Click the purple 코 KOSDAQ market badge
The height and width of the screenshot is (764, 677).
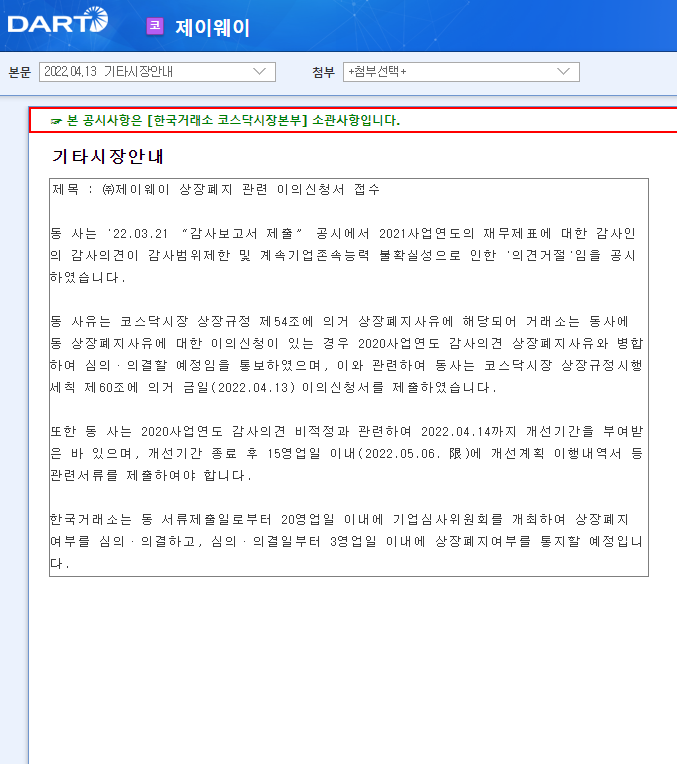[155, 26]
